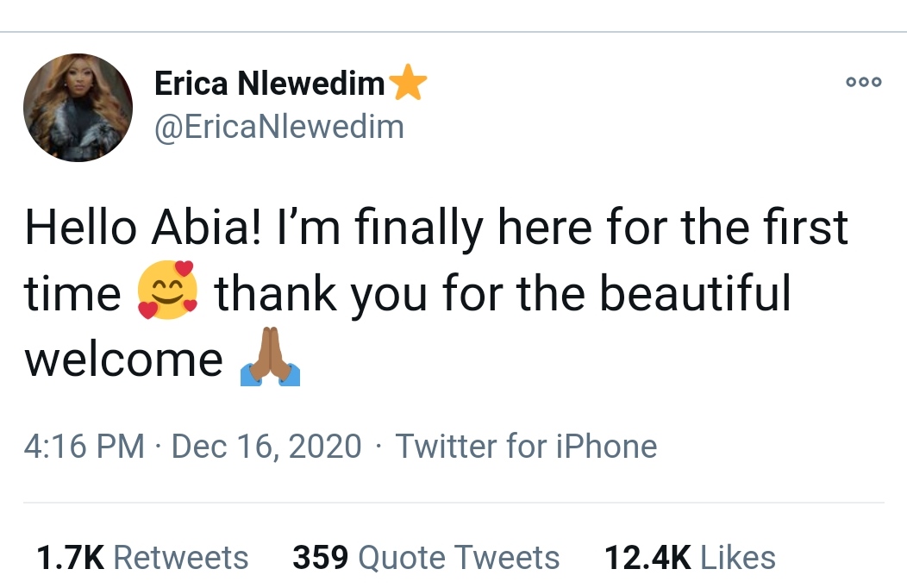Image resolution: width=907 pixels, height=588 pixels.
Task: Open the three-dot more options menu
Action: (x=863, y=83)
